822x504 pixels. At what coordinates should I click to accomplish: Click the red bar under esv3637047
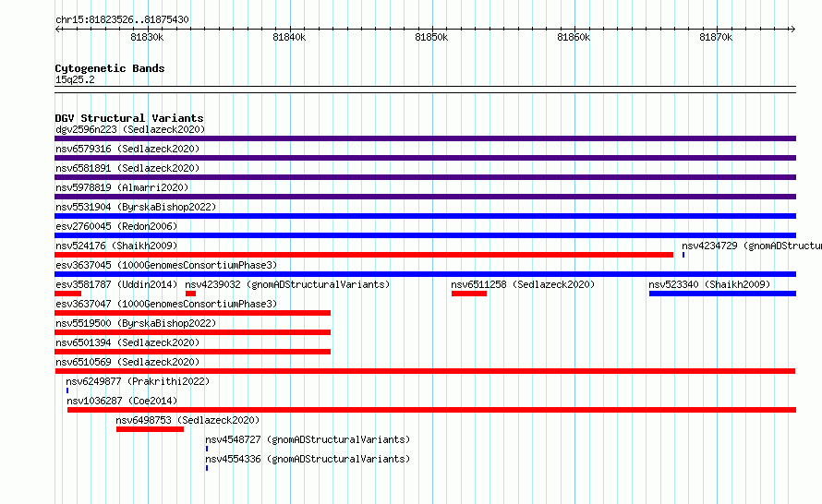click(192, 313)
